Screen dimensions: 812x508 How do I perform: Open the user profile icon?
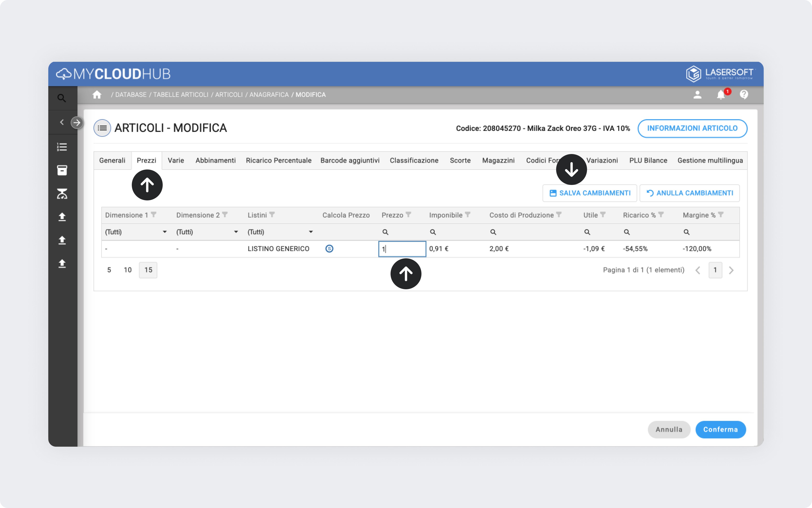click(x=698, y=95)
